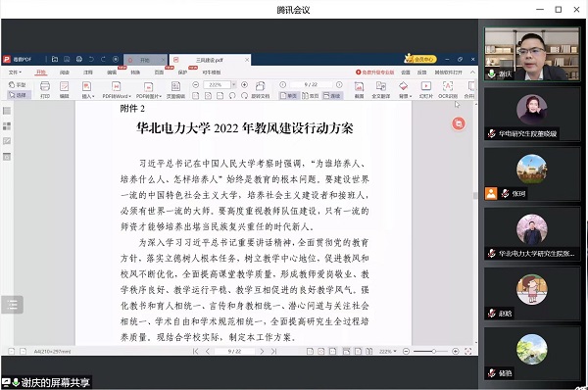Viewport: 588px width, 390px height.
Task: Click the 免费升级专业版 upgrade link
Action: pos(374,72)
